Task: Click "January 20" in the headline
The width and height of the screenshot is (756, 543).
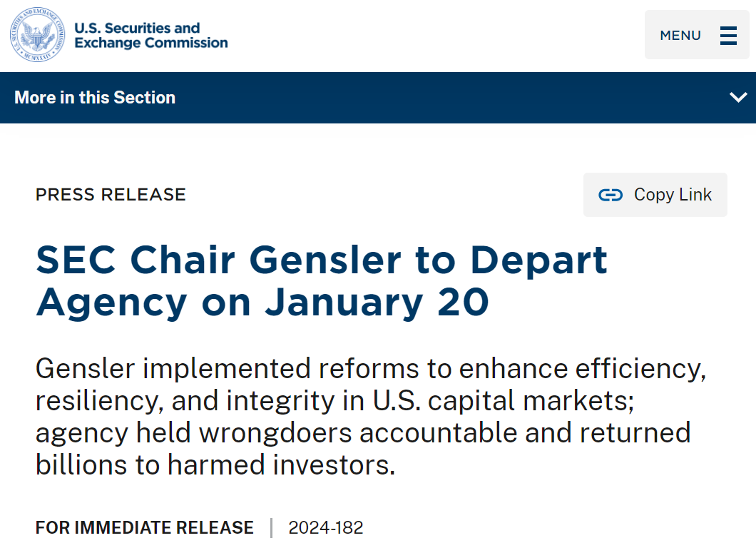Action: tap(377, 302)
